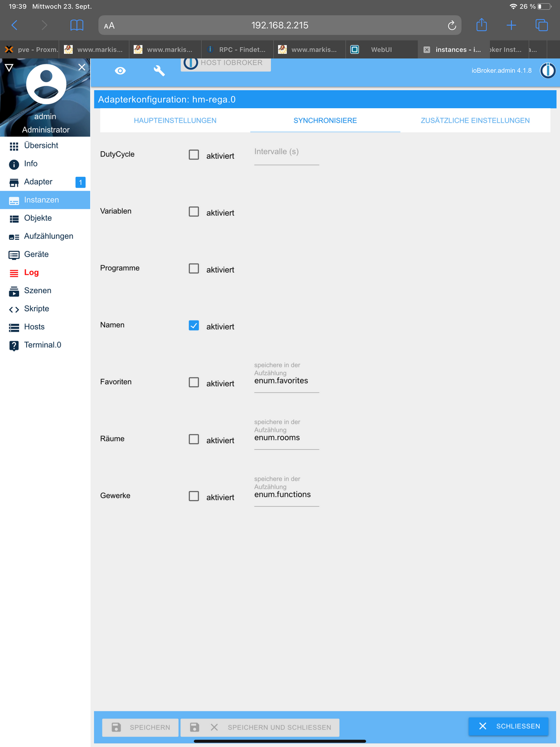Enable DutyCycle aktiviert checkbox
The width and height of the screenshot is (560, 747).
194,154
